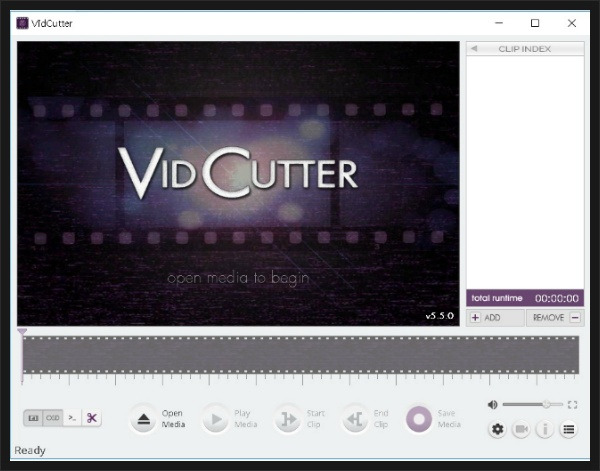Click the VidCutter title bar icon
The width and height of the screenshot is (600, 471).
23,23
